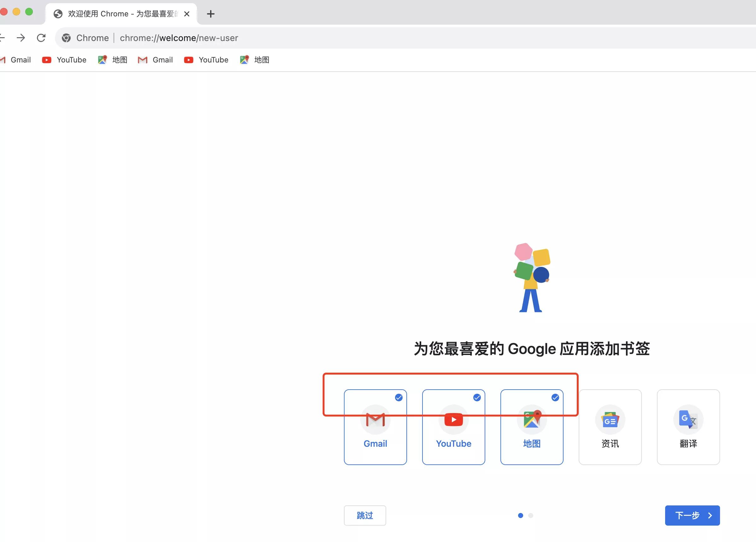Open the first YouTube bookmark in bookmarks bar
The height and width of the screenshot is (542, 756).
pyautogui.click(x=64, y=60)
